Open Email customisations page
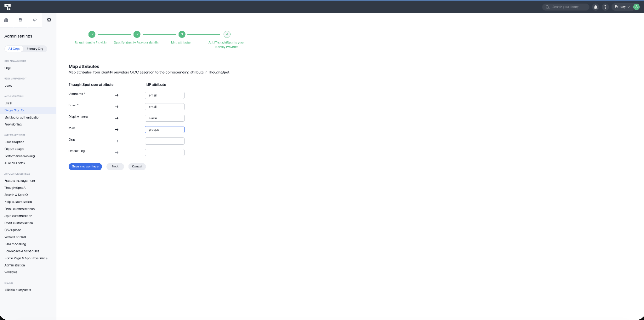644x320 pixels. click(x=20, y=209)
